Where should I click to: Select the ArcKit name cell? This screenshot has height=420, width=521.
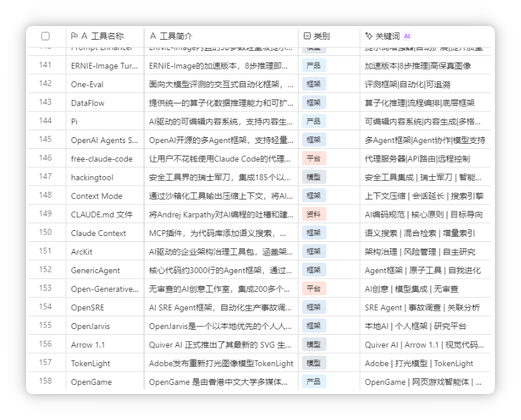point(105,252)
